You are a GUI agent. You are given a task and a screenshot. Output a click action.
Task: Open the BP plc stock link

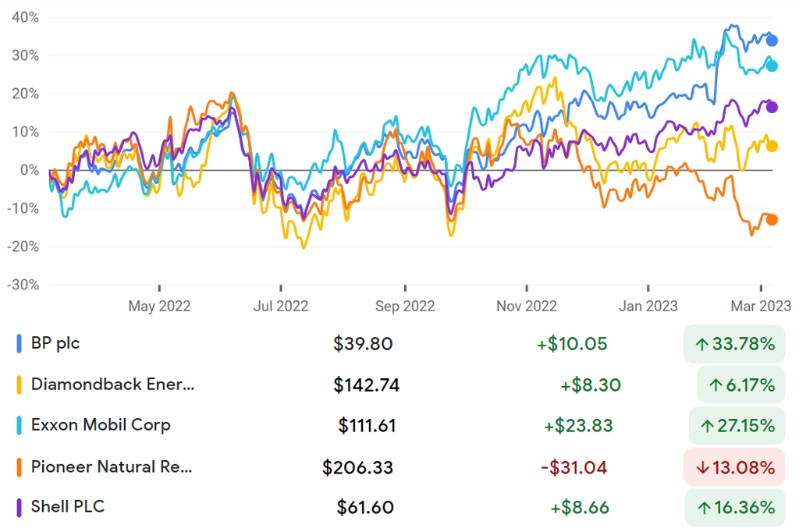coord(55,343)
